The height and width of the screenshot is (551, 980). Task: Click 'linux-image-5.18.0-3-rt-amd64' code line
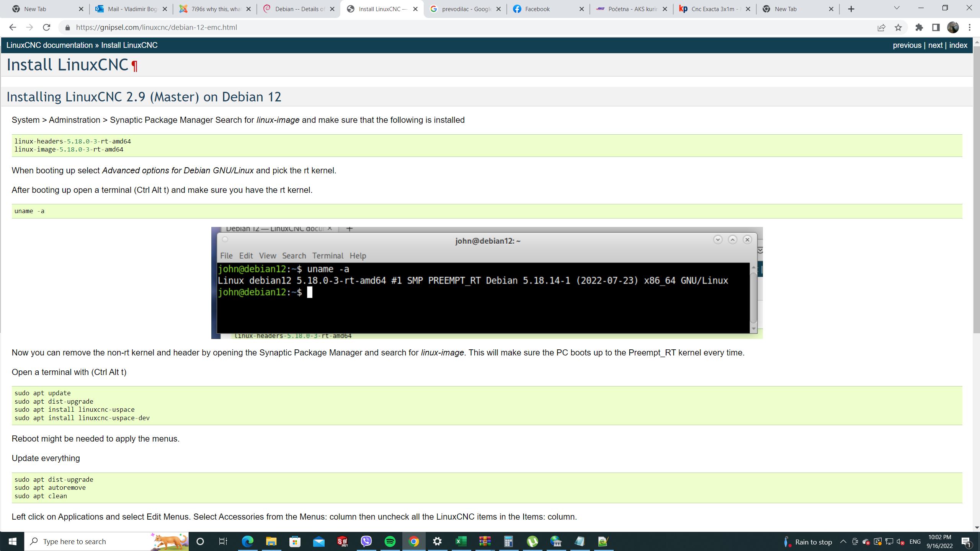coord(69,150)
